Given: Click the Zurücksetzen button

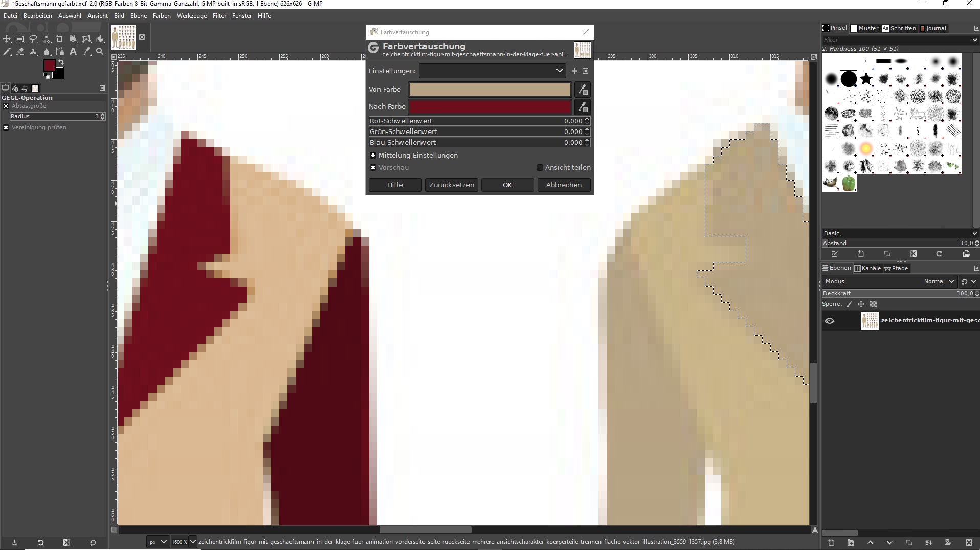Looking at the screenshot, I should (x=451, y=185).
